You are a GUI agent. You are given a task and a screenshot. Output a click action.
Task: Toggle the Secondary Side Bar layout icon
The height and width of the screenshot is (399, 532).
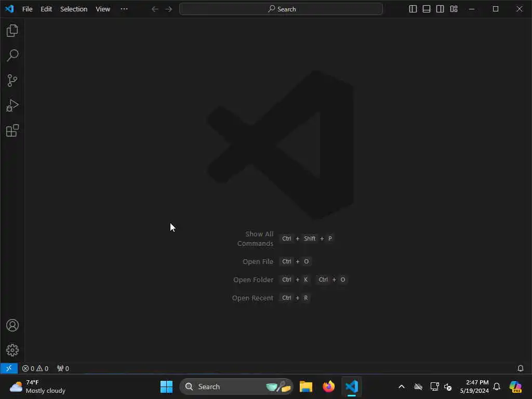tap(440, 9)
